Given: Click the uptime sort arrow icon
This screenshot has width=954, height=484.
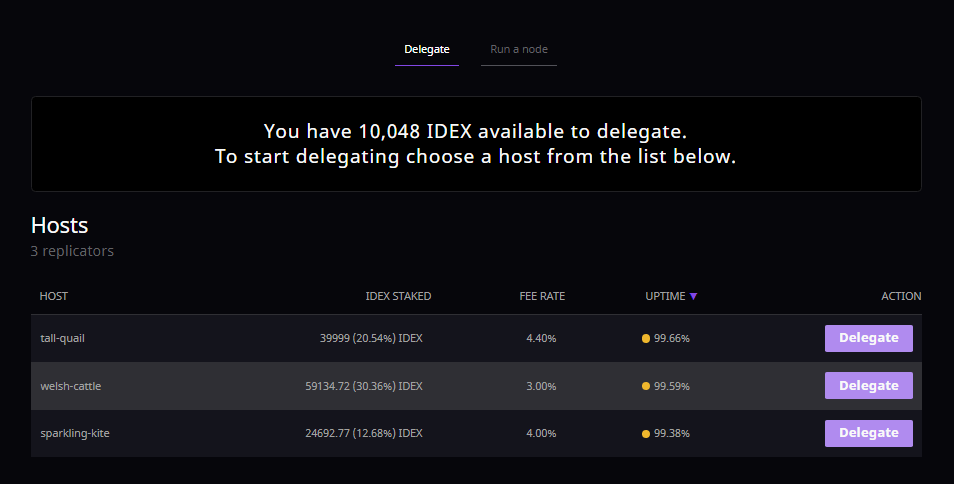Looking at the screenshot, I should tap(693, 297).
